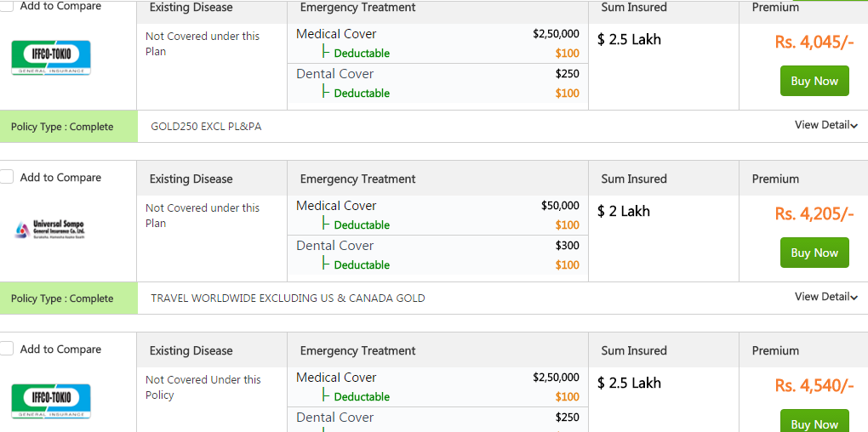Tick Add to Compare for GOLD250 plan
Viewport: 868px width, 432px height.
(x=7, y=6)
